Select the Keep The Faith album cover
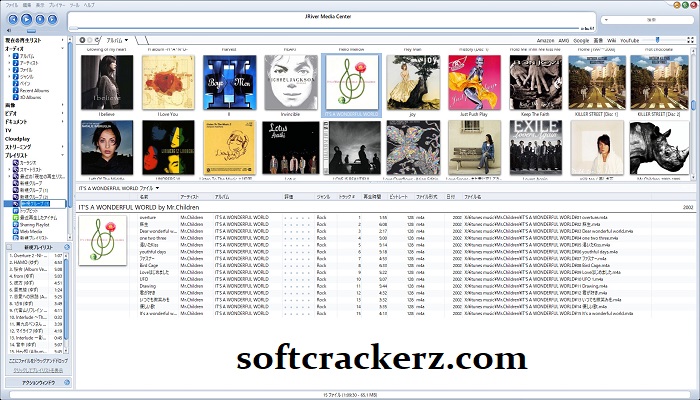 pyautogui.click(x=536, y=82)
